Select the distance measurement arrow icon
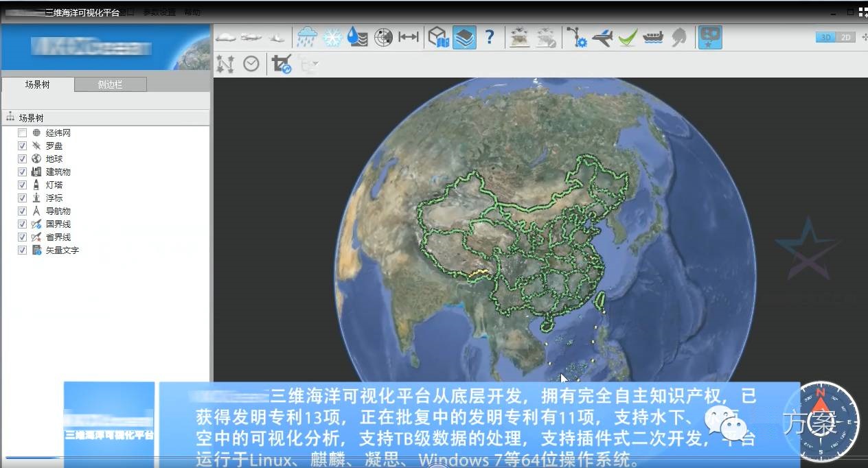 [x=409, y=37]
